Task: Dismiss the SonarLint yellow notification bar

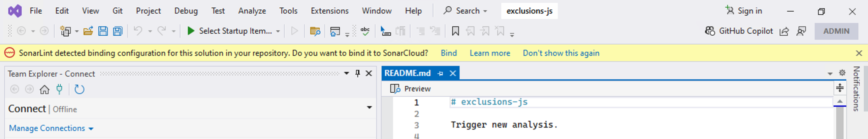Action: click(x=859, y=53)
